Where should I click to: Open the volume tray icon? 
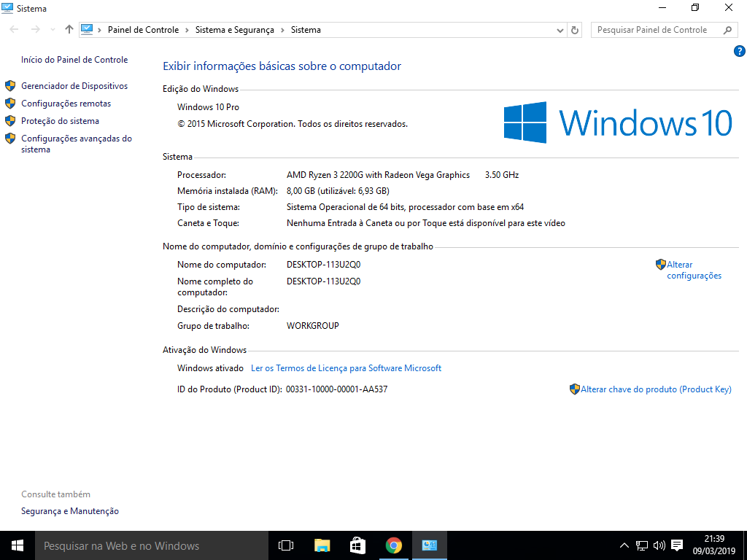point(659,545)
